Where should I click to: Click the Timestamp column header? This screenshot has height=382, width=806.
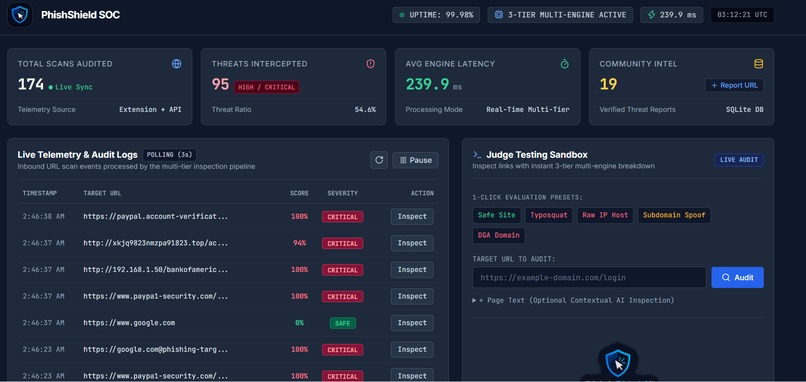[40, 193]
